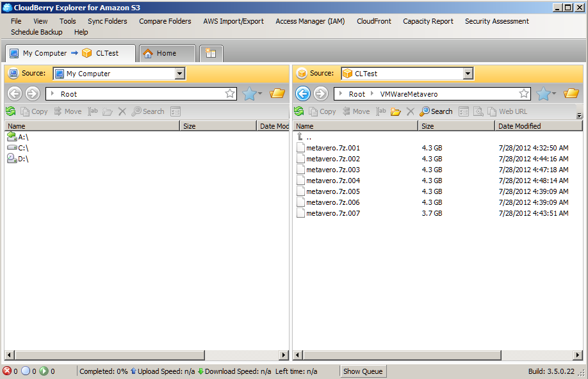Open Capacity Report menu

point(428,21)
